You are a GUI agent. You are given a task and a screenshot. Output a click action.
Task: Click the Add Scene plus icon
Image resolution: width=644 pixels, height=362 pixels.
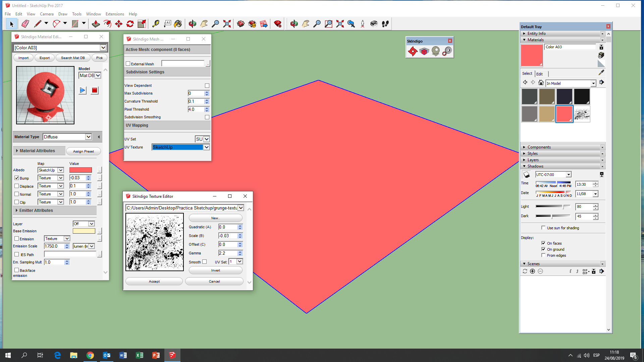pyautogui.click(x=532, y=271)
